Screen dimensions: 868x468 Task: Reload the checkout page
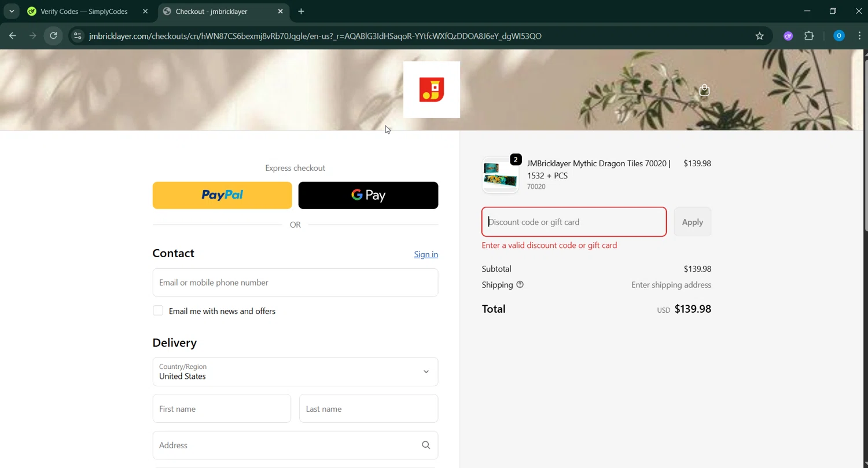[53, 36]
